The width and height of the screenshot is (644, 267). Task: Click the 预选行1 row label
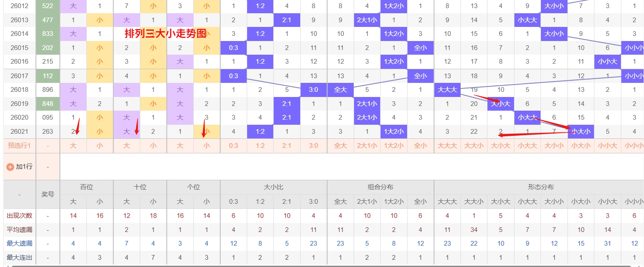click(20, 146)
